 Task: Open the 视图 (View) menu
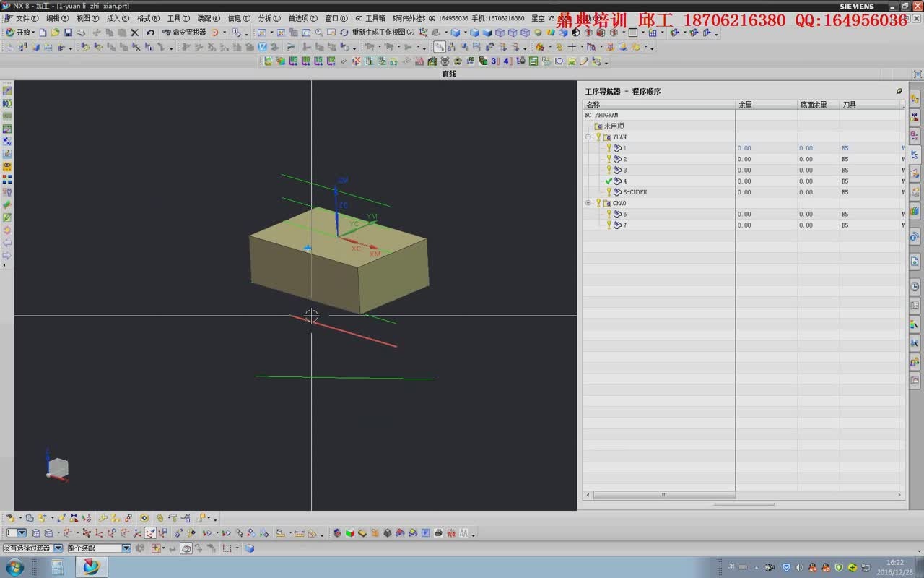(87, 18)
